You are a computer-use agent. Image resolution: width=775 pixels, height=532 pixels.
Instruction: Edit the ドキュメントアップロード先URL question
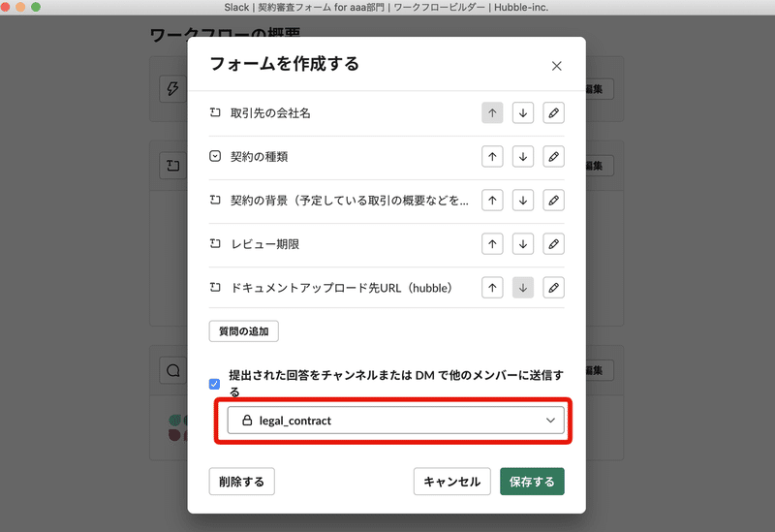(553, 288)
